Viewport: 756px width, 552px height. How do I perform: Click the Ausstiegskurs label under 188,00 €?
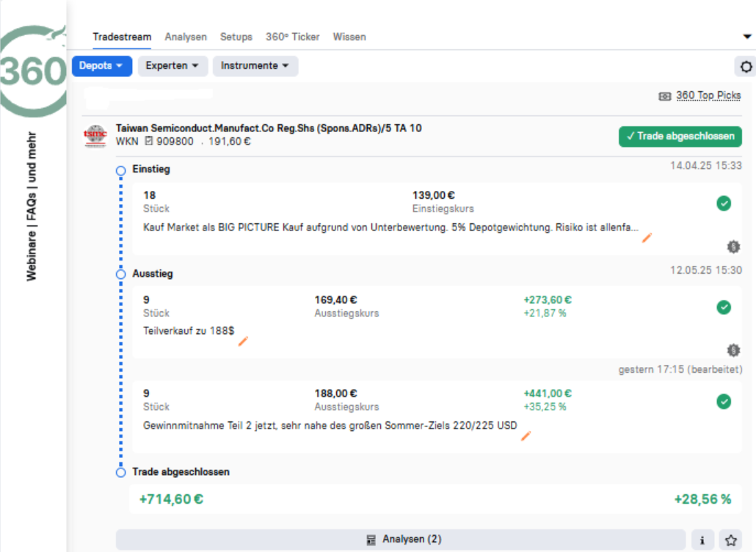tap(346, 407)
